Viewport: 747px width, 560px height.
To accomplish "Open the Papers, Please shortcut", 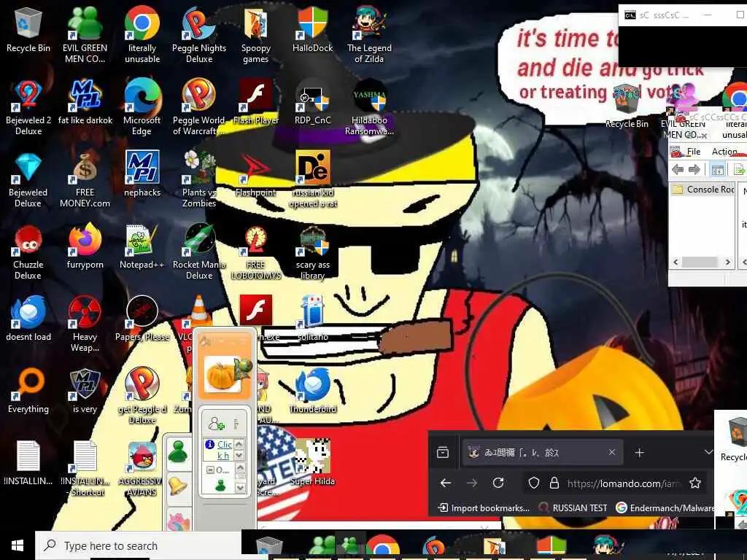I will (142, 319).
